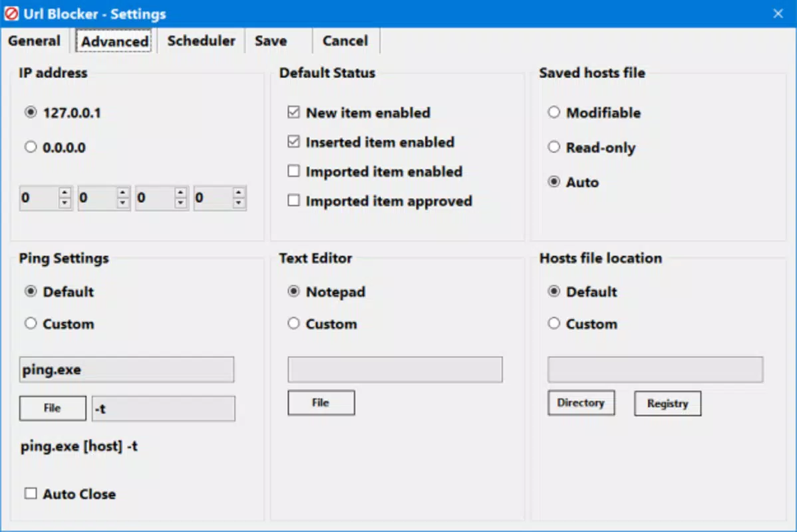Set saved hosts file to Read-only
Screen dimensions: 797x532
pos(591,148)
